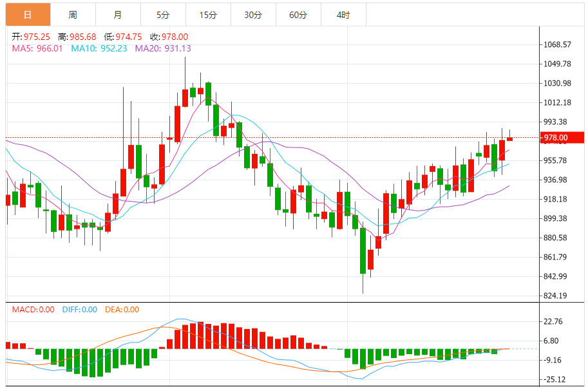Click the latest small red candlestick
Image resolution: width=588 pixels, height=387 pixels.
[x=509, y=139]
